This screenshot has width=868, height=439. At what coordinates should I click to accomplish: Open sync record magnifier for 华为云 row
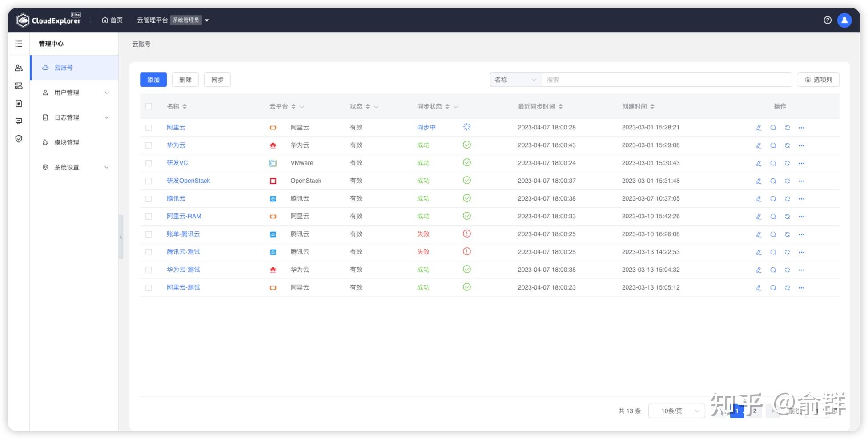pos(773,145)
